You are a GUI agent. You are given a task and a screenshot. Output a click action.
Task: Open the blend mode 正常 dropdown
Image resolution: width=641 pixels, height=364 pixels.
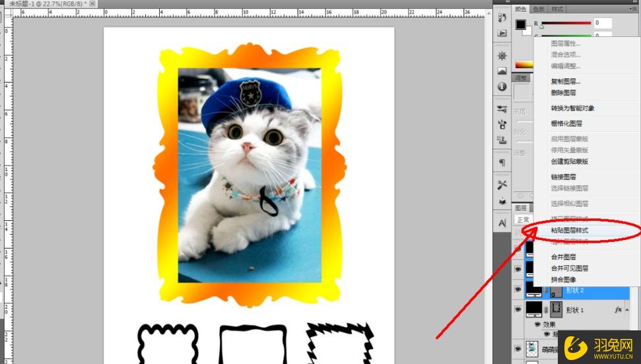(523, 220)
